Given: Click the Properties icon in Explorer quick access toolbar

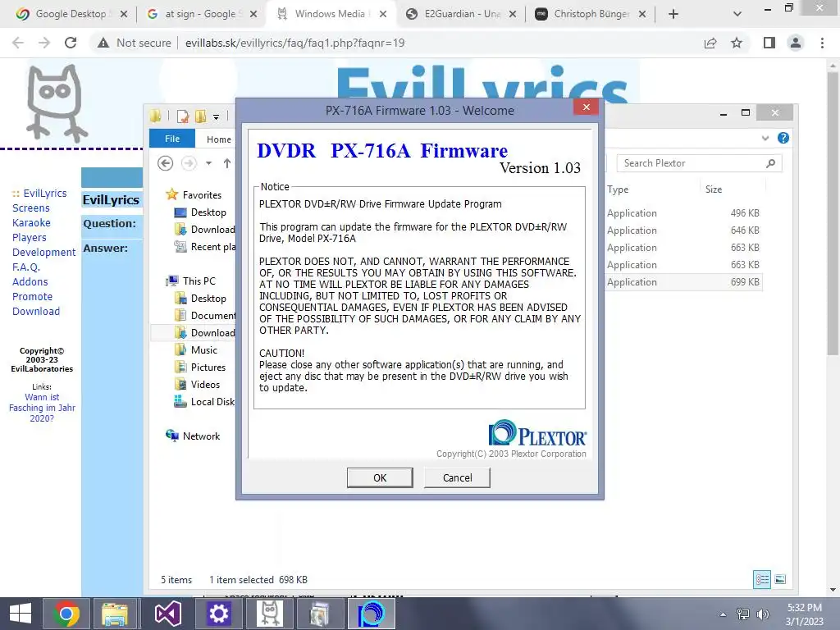Looking at the screenshot, I should [183, 116].
